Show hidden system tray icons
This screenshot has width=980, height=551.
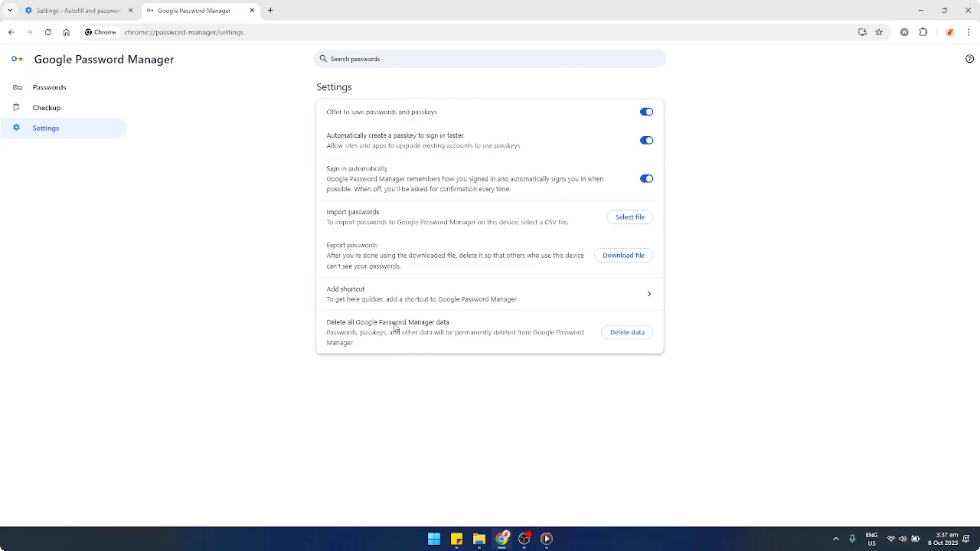coord(836,539)
